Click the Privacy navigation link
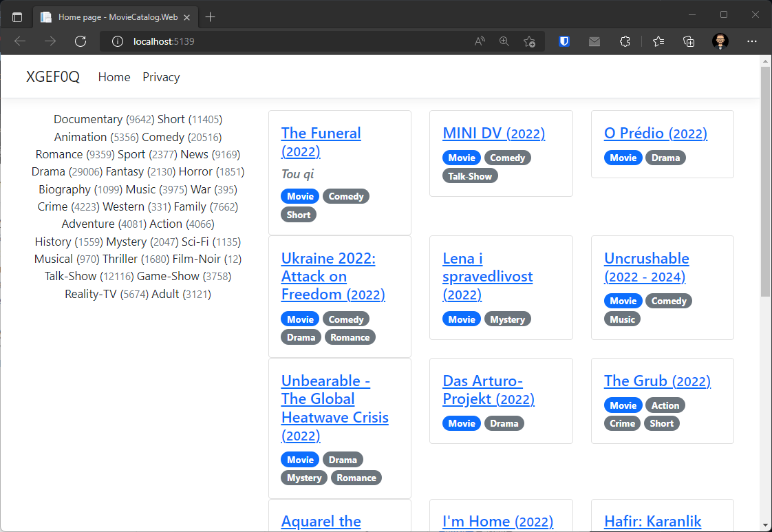Screen dimensions: 772x532 coord(161,77)
